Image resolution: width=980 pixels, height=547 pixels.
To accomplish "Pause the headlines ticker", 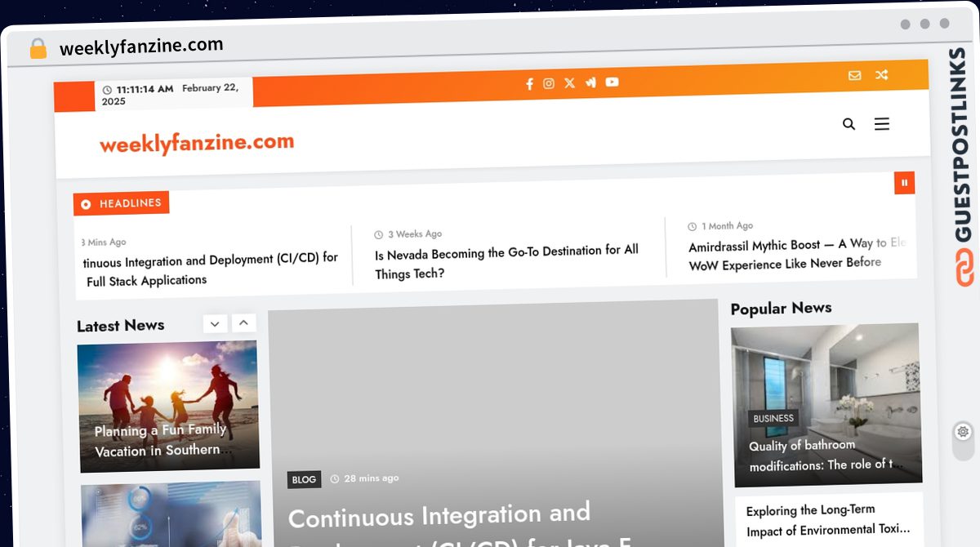I will [904, 183].
